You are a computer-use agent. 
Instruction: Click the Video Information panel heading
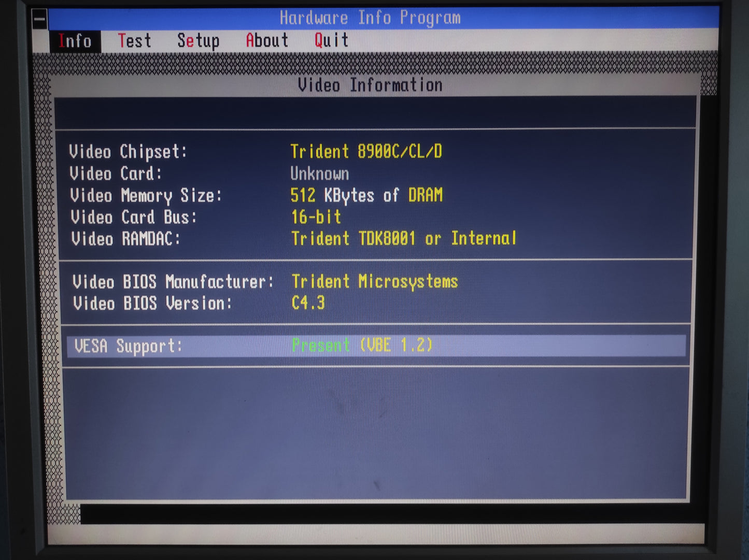[x=370, y=85]
